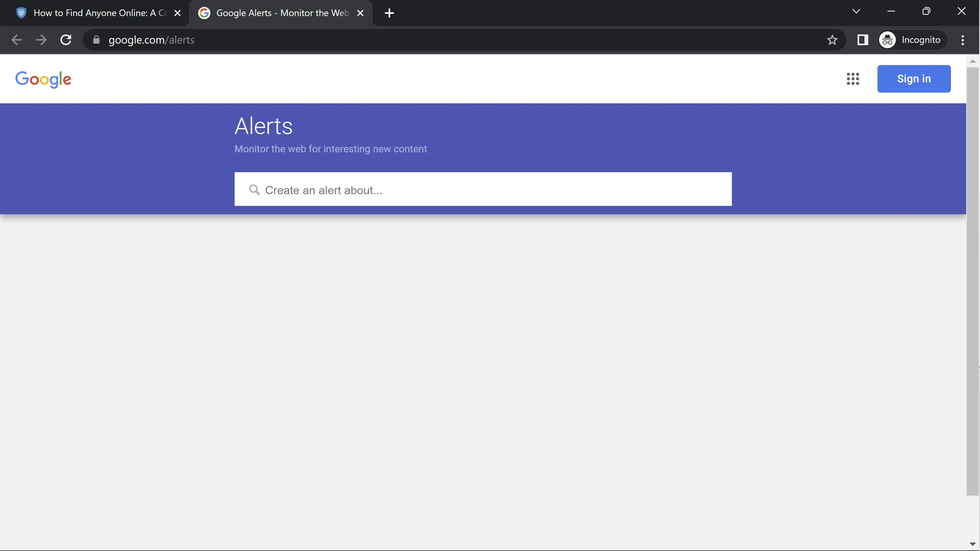The height and width of the screenshot is (551, 980).
Task: Click the Incognito profile icon
Action: (887, 40)
